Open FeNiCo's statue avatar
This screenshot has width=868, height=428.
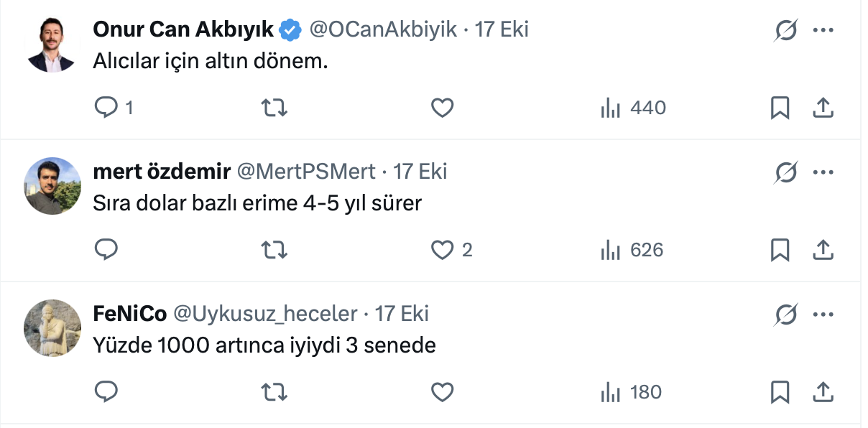[x=52, y=327]
